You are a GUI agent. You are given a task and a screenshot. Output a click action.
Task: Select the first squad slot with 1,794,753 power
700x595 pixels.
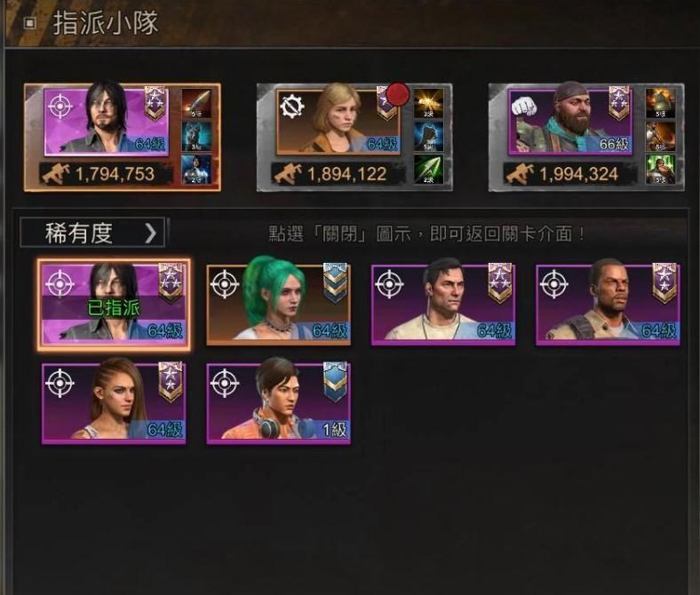coord(123,138)
